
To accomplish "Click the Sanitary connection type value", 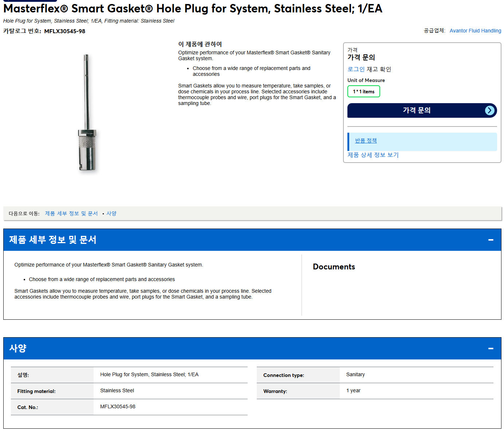I will (355, 374).
